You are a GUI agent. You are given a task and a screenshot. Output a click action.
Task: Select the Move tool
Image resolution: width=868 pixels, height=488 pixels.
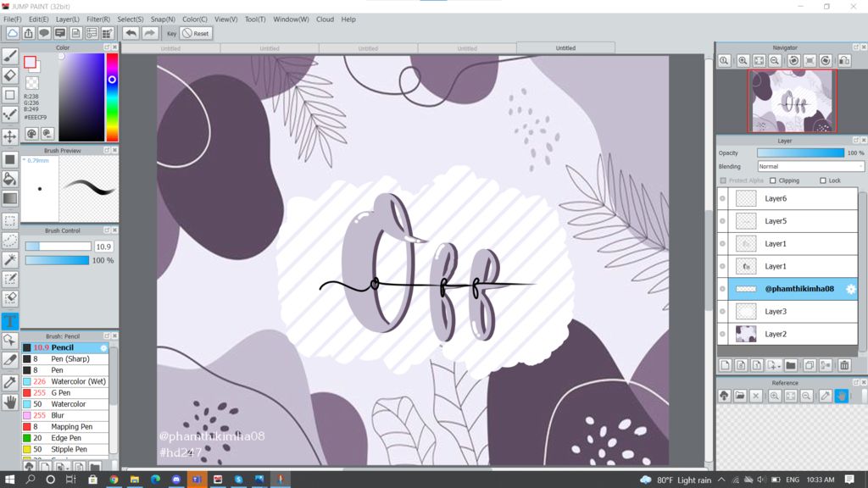(10, 136)
